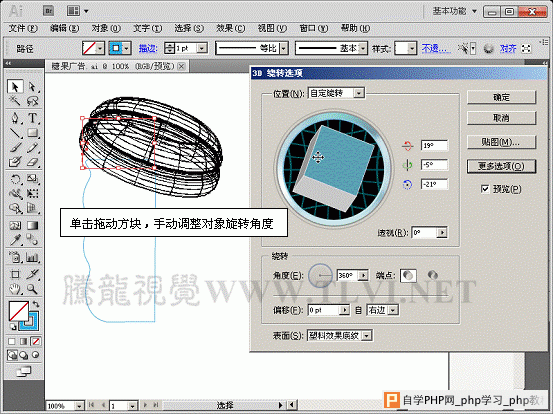The height and width of the screenshot is (414, 553).
Task: Select the Zoom tool magnifier
Action: [x=32, y=289]
